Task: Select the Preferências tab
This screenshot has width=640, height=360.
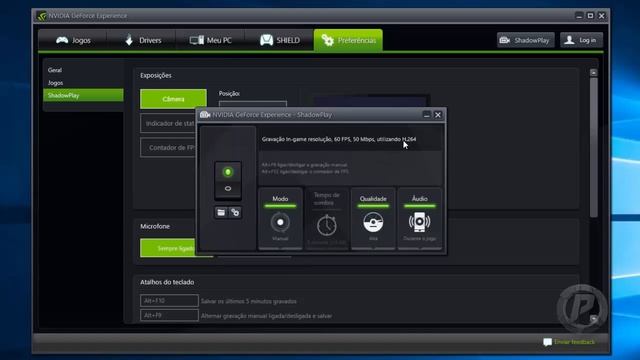Action: click(348, 40)
